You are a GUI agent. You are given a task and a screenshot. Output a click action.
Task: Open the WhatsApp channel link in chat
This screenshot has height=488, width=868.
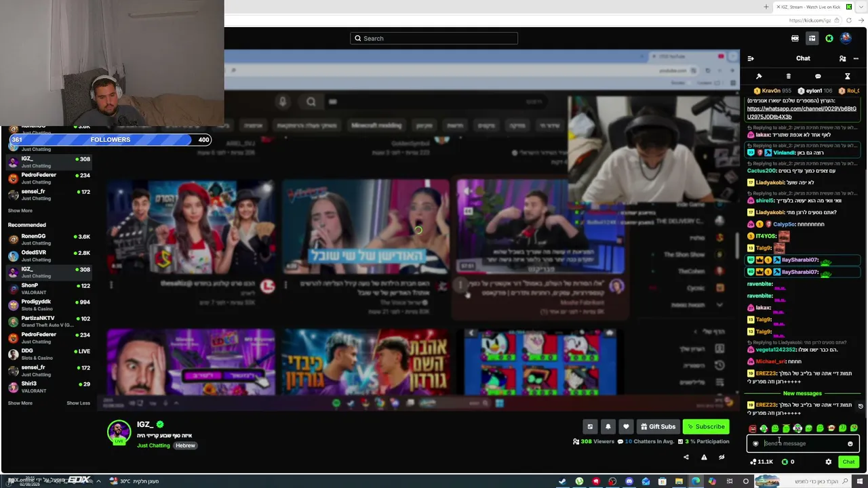tap(802, 113)
